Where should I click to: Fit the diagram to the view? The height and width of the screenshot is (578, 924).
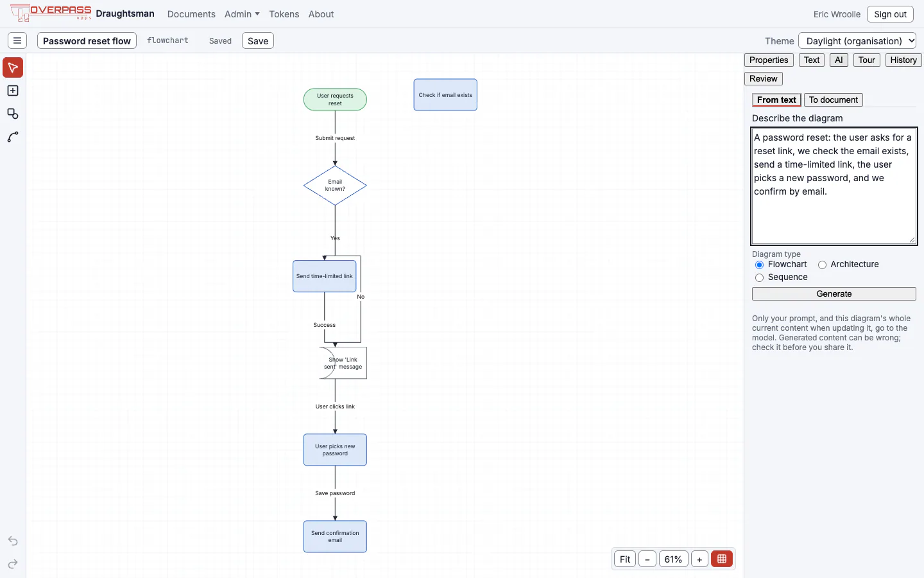pyautogui.click(x=625, y=559)
